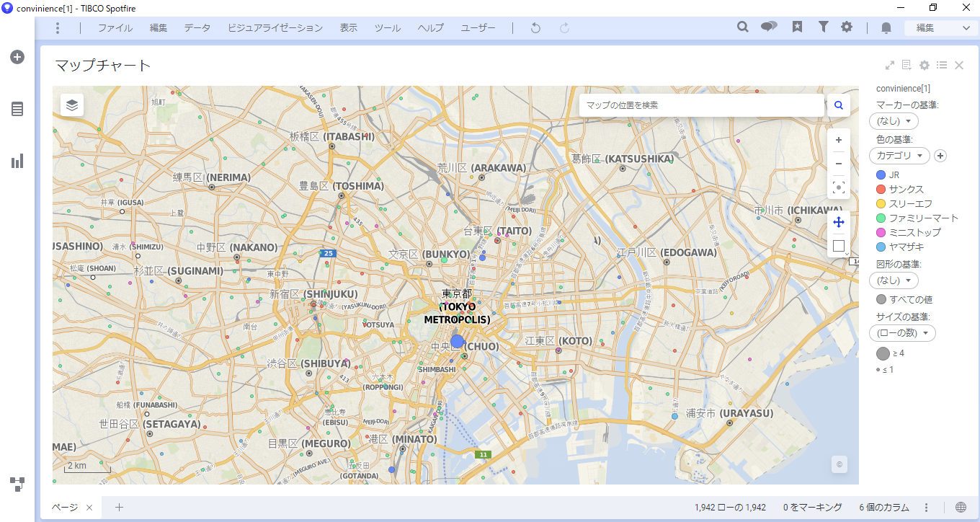Toggle the legend list icon

click(x=942, y=66)
